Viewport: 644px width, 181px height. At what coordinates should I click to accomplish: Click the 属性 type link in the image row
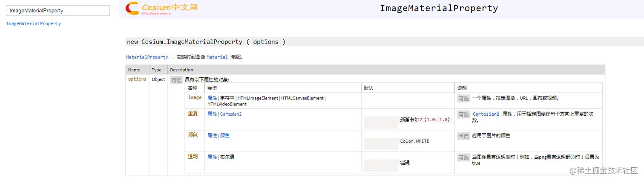[x=212, y=98]
